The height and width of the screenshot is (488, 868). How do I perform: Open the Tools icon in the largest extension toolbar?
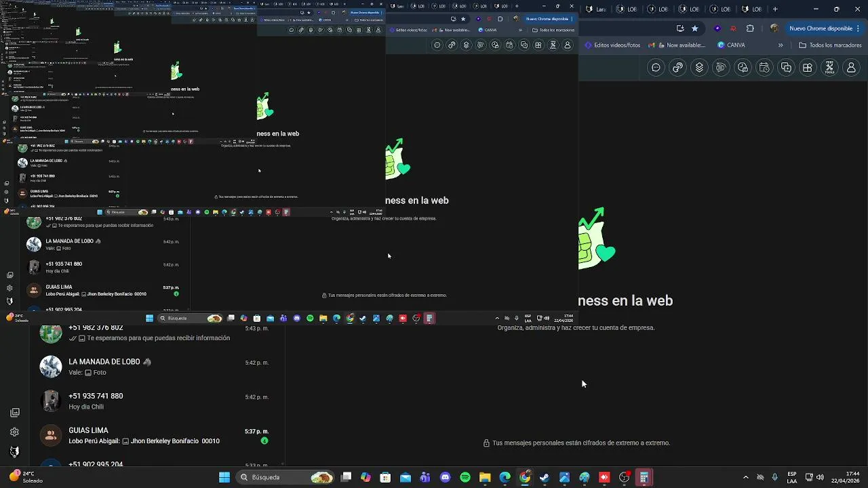[x=829, y=68]
